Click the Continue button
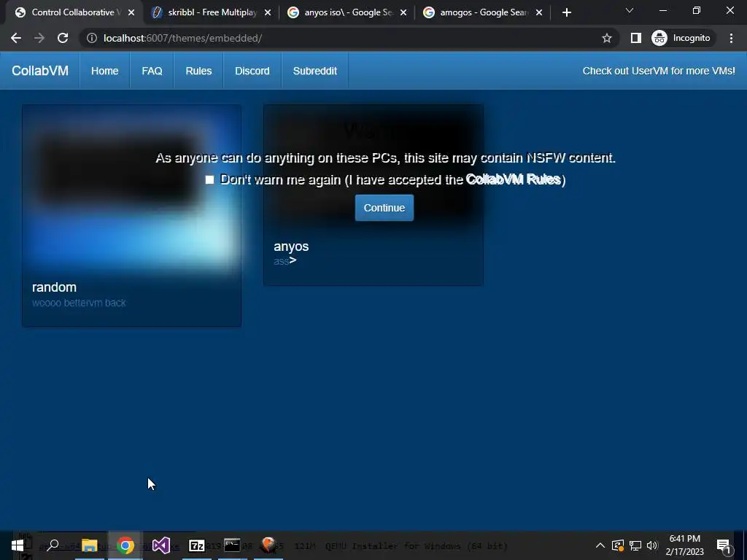The height and width of the screenshot is (560, 747). click(x=384, y=208)
